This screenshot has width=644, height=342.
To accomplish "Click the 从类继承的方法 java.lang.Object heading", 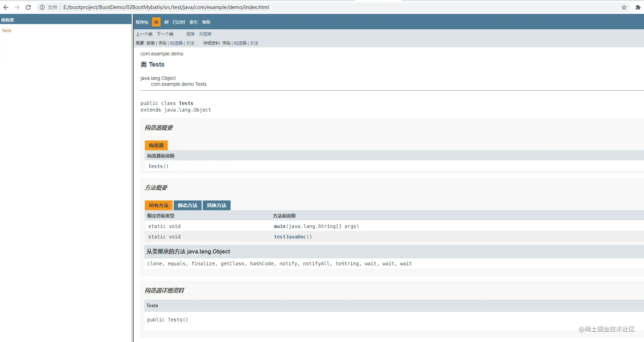I will 188,251.
